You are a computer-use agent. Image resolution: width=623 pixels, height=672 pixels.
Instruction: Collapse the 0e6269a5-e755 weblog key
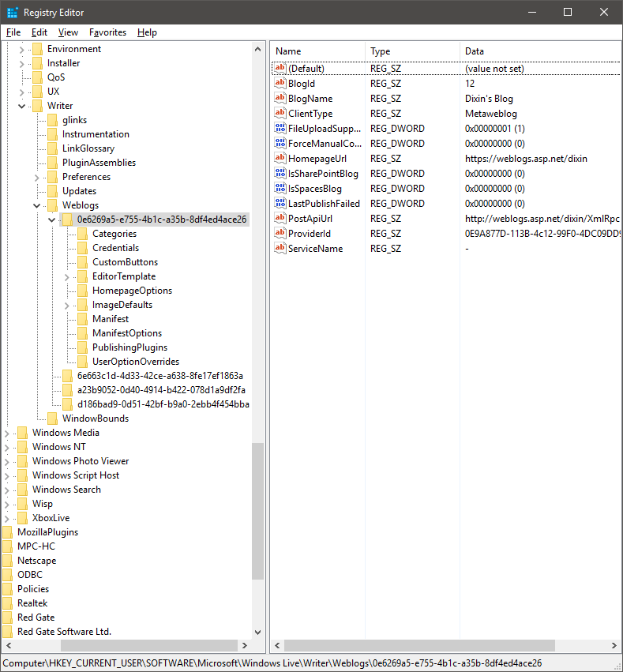pyautogui.click(x=52, y=220)
